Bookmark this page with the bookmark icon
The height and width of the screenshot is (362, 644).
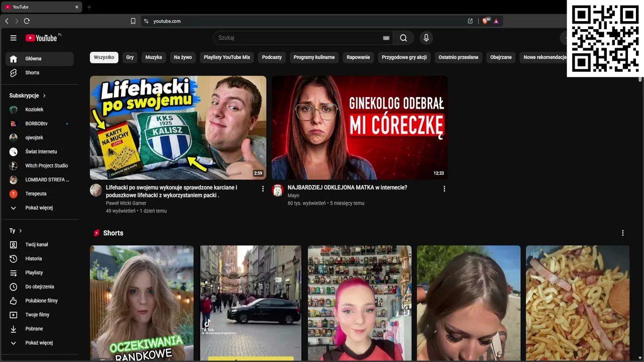point(133,21)
